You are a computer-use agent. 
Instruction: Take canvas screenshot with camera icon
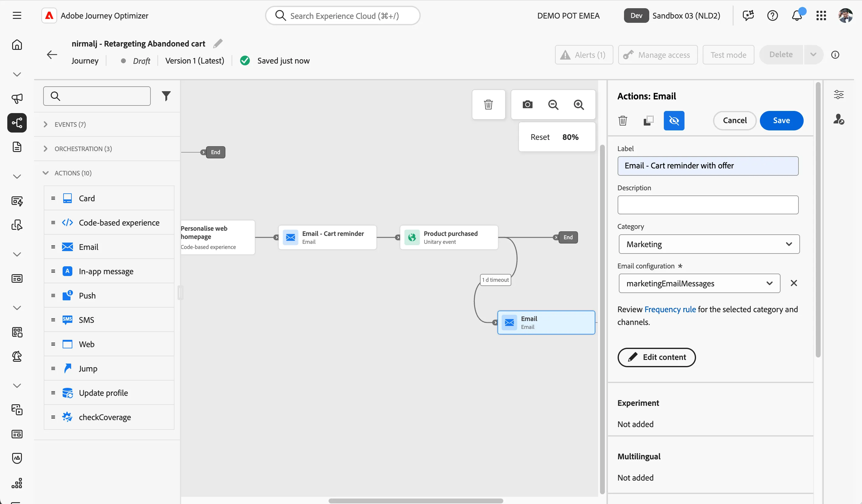coord(527,104)
